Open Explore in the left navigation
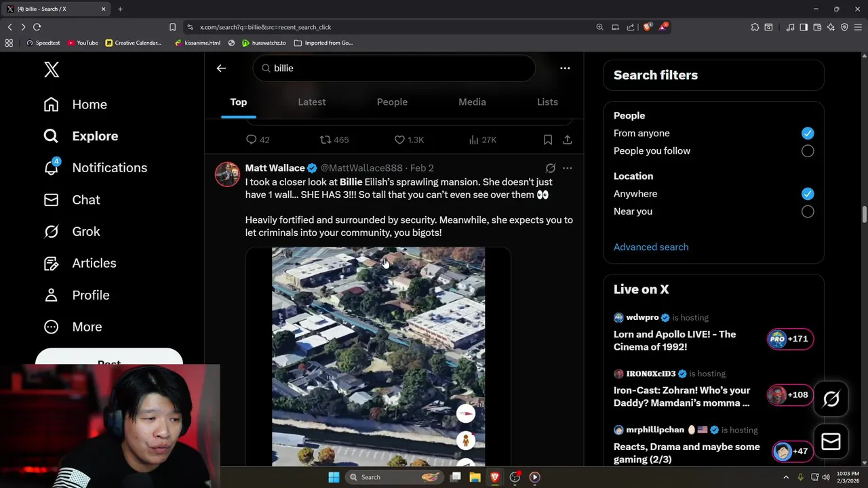This screenshot has height=488, width=868. 81,136
